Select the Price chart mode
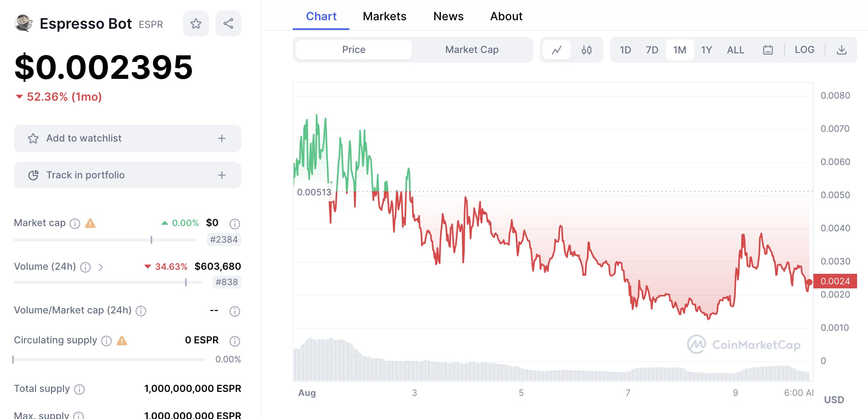The width and height of the screenshot is (868, 419). click(x=353, y=50)
